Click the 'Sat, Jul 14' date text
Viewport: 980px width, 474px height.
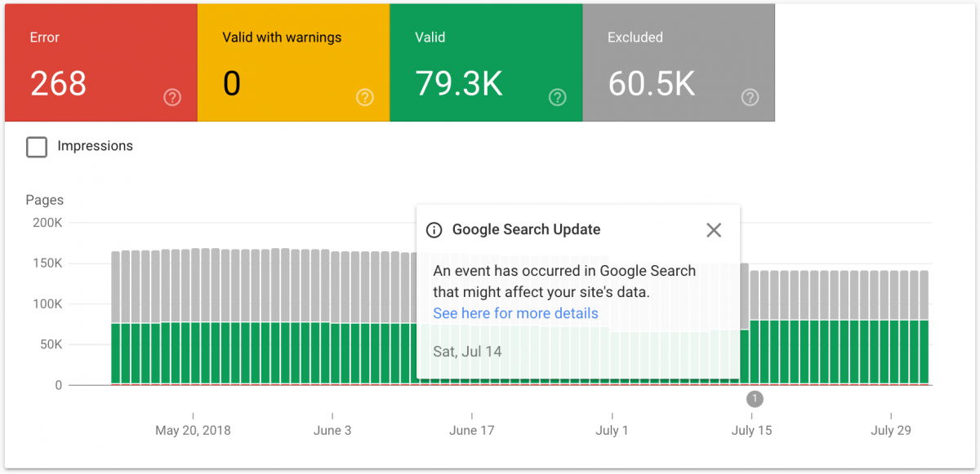tap(467, 351)
